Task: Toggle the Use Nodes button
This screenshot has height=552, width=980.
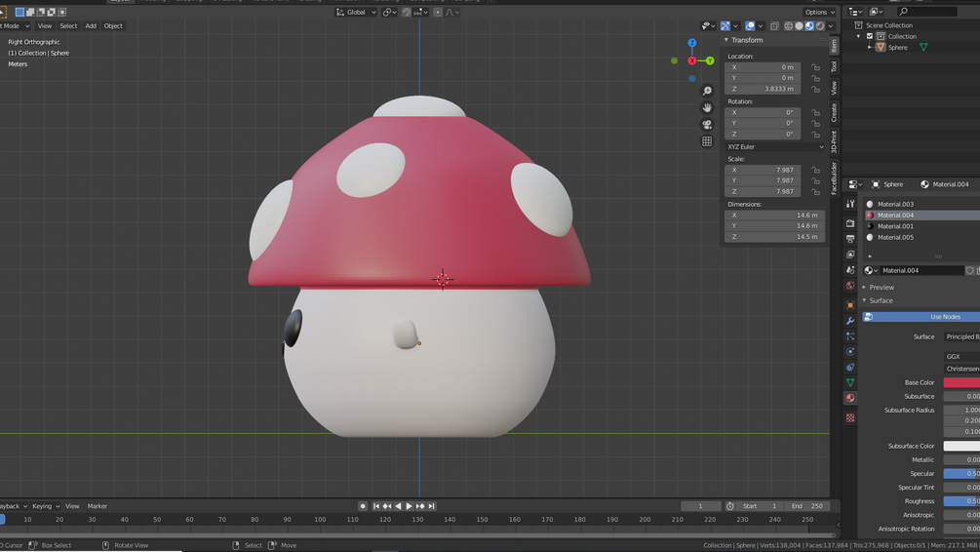Action: tap(921, 317)
